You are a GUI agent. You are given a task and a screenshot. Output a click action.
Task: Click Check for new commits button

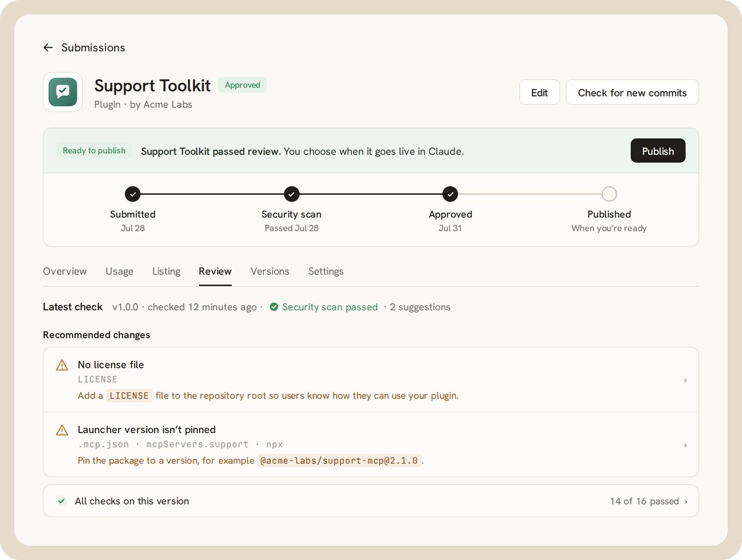[x=632, y=92]
